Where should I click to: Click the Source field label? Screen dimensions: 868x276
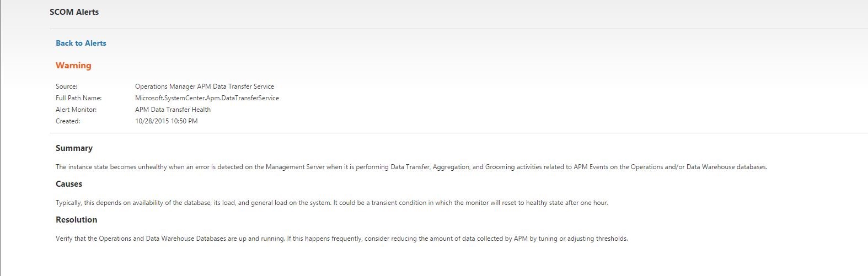coord(67,86)
